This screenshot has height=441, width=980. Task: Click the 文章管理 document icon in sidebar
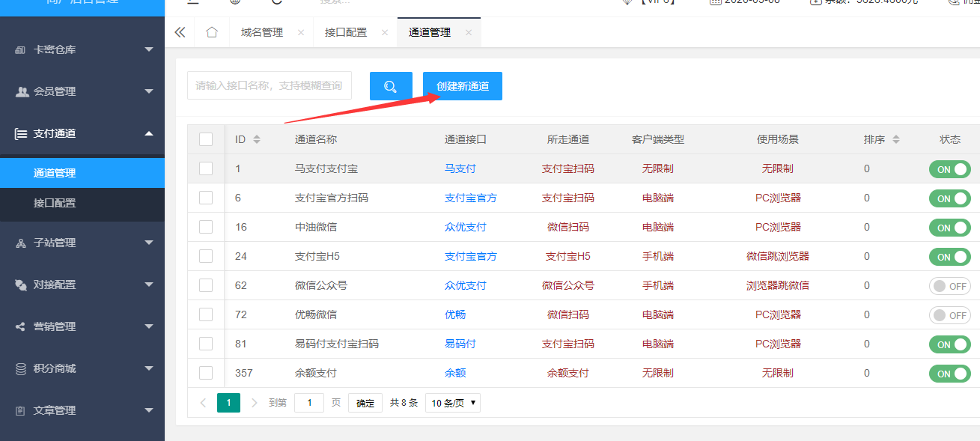pos(21,410)
